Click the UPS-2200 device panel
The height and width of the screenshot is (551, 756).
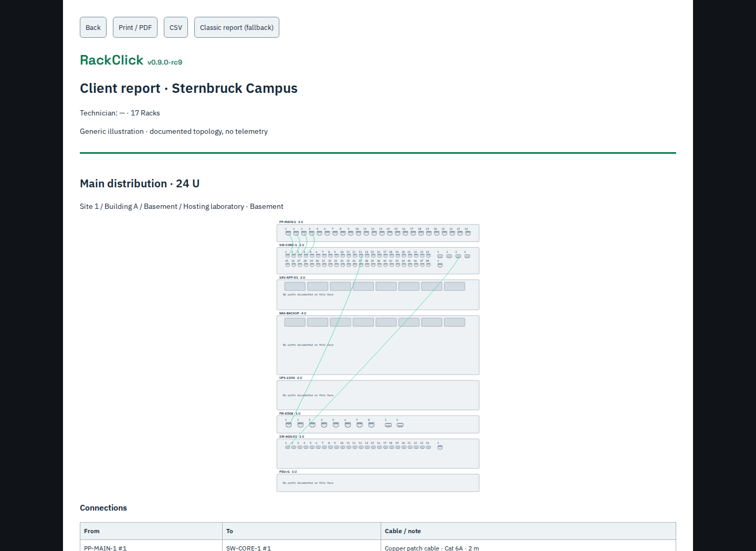[x=378, y=395]
